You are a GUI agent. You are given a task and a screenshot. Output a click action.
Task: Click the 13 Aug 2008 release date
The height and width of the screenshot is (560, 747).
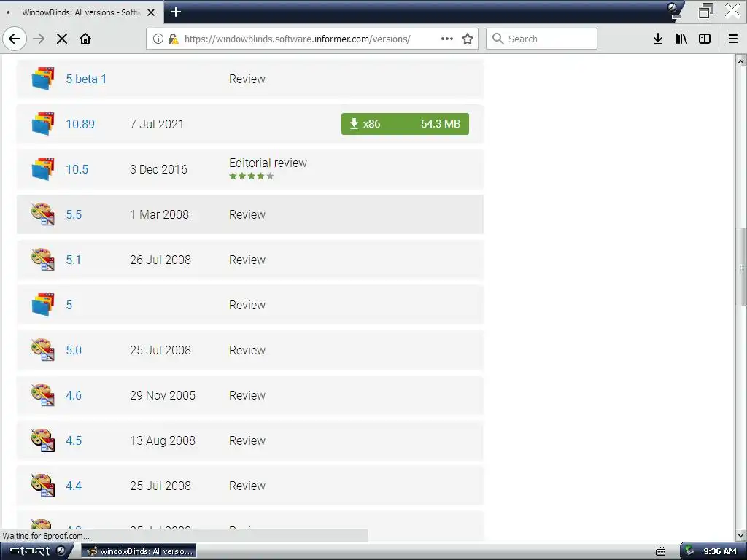pyautogui.click(x=163, y=441)
